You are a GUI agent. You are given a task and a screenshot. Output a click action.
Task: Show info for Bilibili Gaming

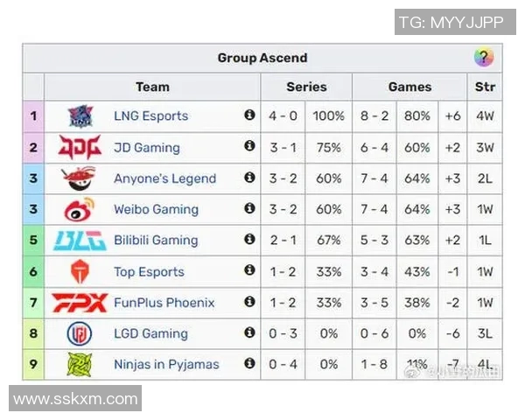[249, 240]
